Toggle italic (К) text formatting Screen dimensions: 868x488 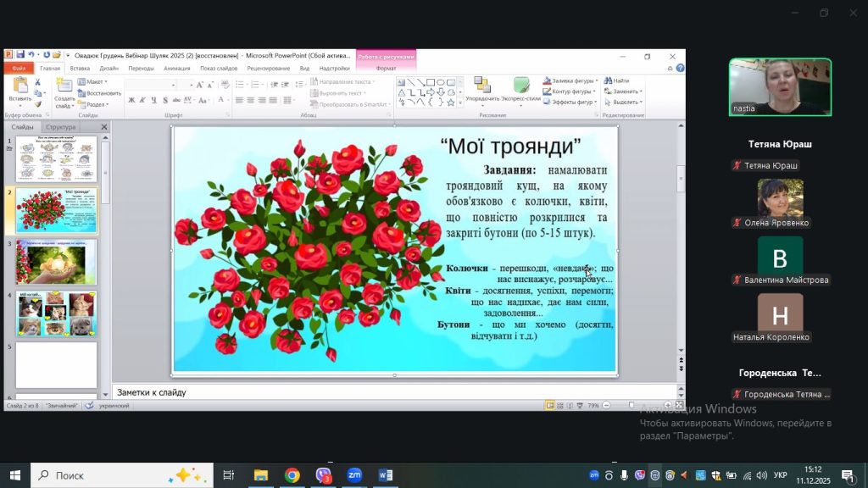[x=142, y=100]
